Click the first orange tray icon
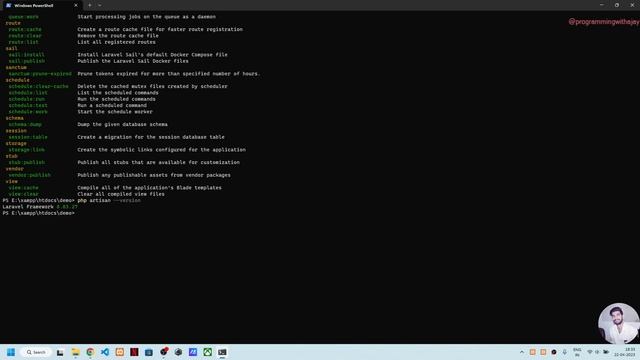Viewport: 640px width, 360px height. 533,352
